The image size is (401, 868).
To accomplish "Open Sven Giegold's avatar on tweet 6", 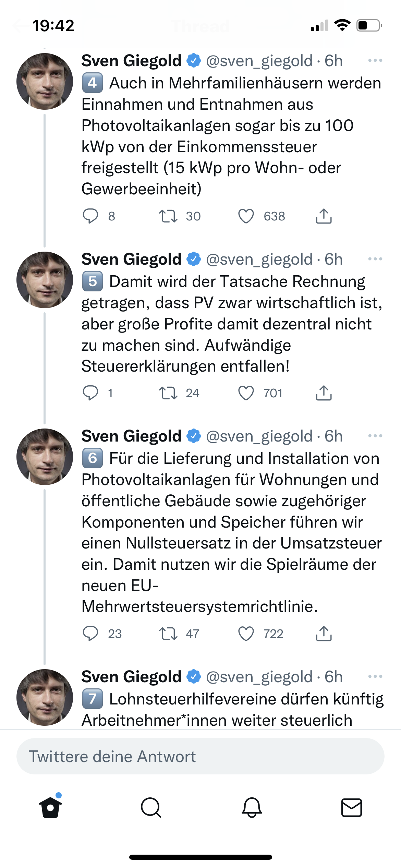I will click(45, 457).
